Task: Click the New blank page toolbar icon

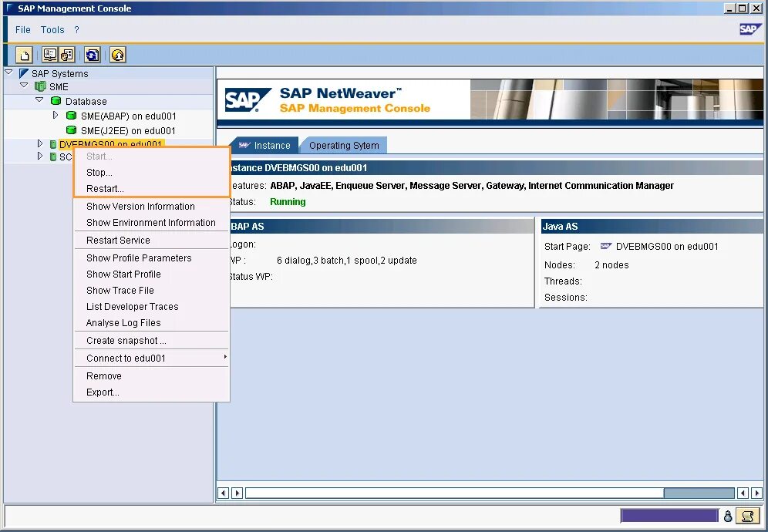Action: click(24, 55)
